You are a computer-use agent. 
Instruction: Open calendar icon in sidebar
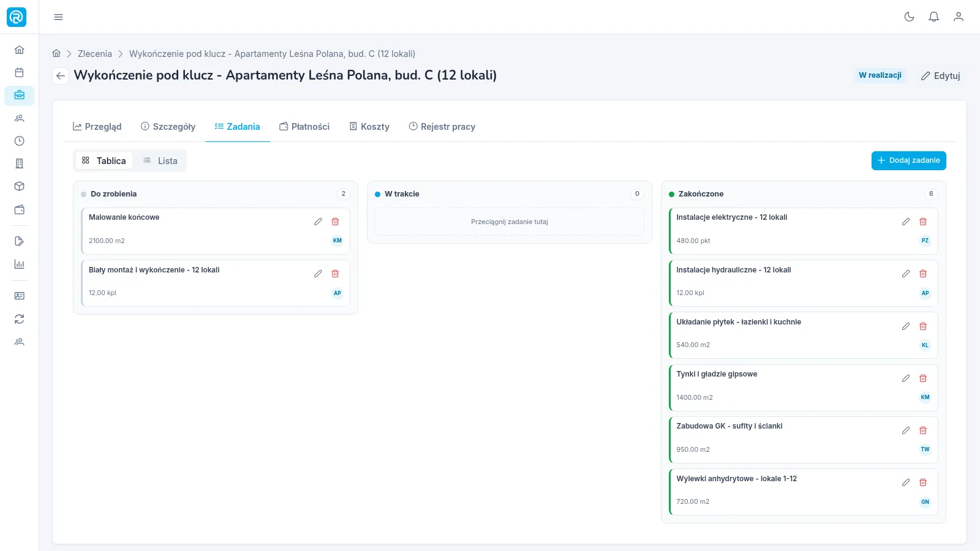click(x=19, y=72)
